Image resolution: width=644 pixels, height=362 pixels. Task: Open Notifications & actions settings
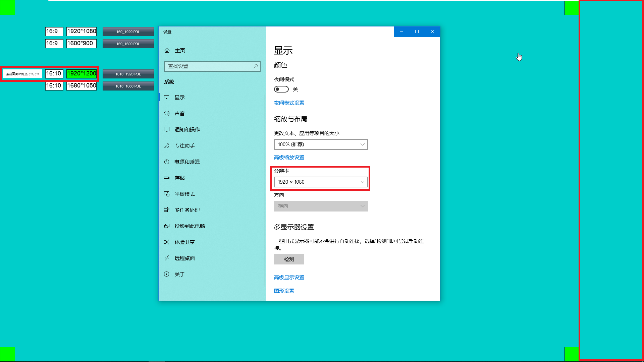coord(187,130)
